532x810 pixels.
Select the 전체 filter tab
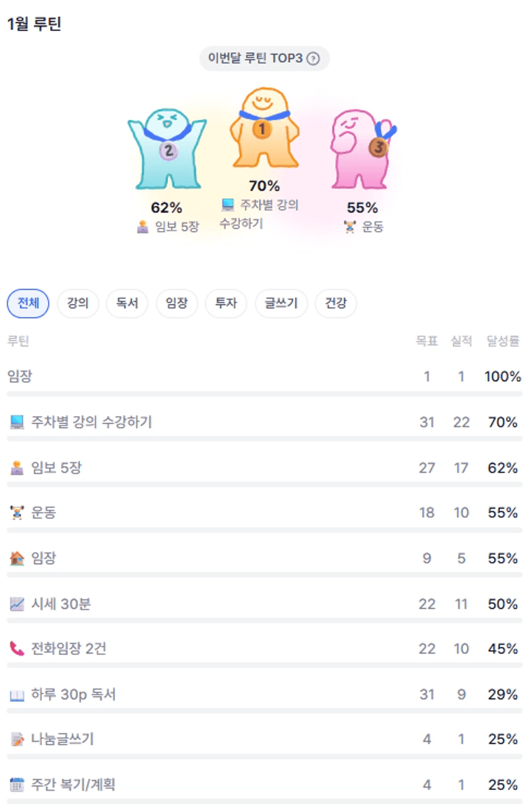[x=28, y=303]
